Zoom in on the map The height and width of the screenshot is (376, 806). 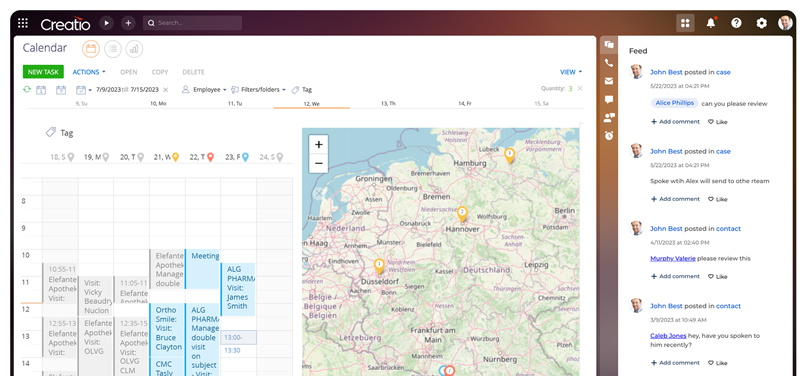tap(318, 145)
